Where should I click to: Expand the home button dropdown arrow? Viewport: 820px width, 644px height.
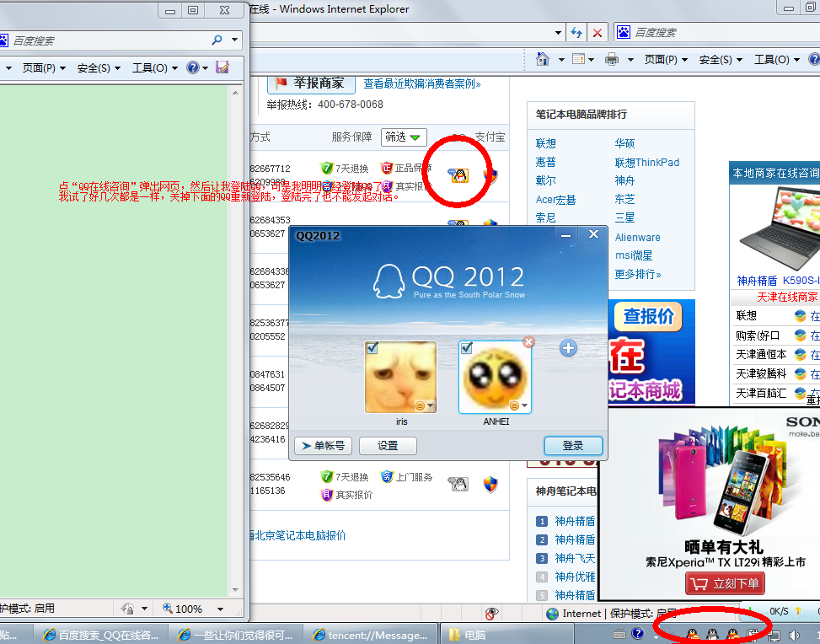coord(561,60)
